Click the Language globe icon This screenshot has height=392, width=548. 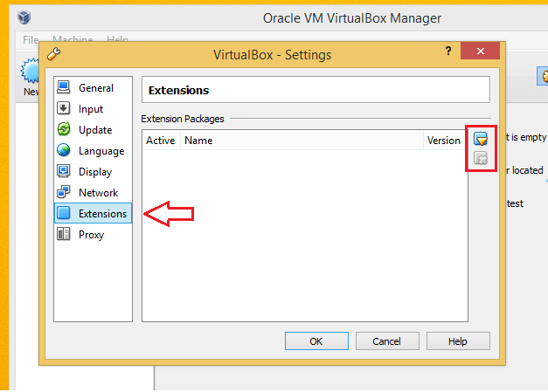(64, 150)
